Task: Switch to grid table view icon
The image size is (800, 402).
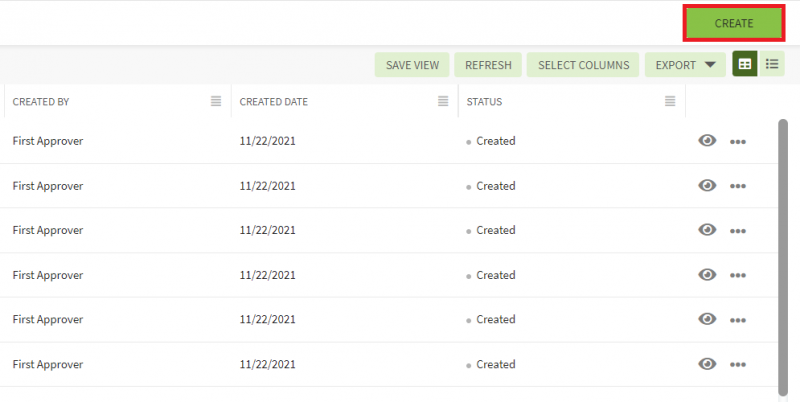Action: pos(745,64)
